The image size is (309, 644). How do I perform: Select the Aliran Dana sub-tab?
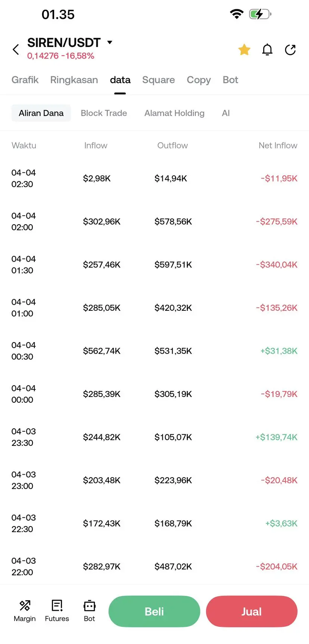[41, 113]
